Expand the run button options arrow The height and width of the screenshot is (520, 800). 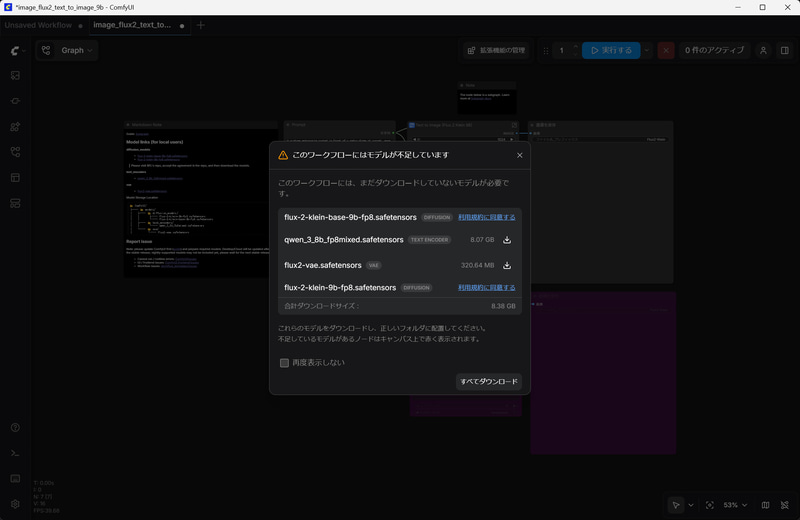point(646,51)
